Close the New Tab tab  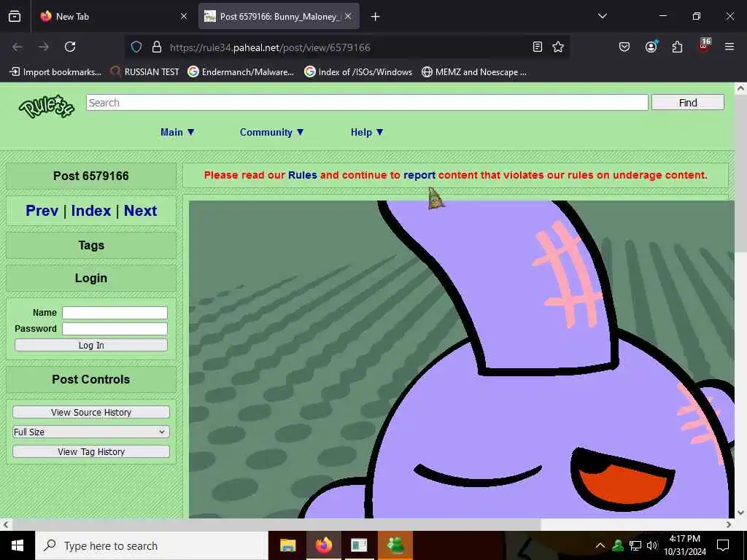click(x=183, y=16)
